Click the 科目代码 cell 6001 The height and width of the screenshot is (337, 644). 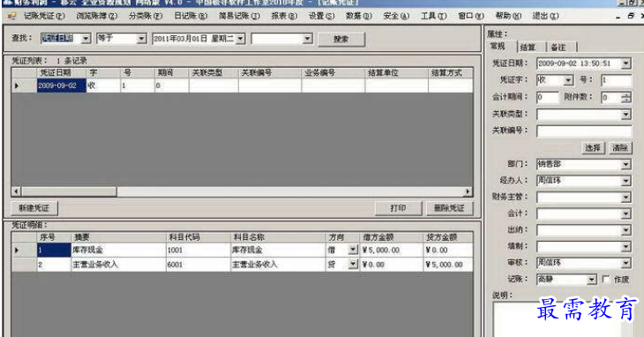[x=198, y=265]
